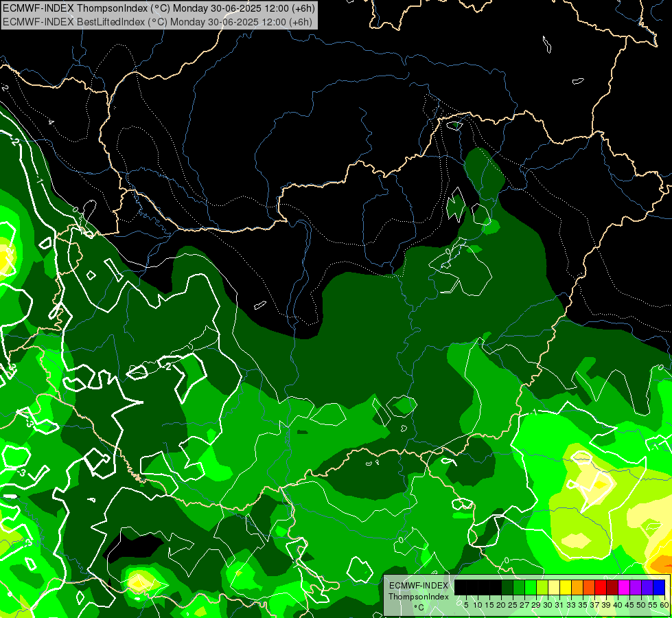Pick the indigo 50–55 legend swatch
The height and width of the screenshot is (618, 672).
pyautogui.click(x=647, y=587)
